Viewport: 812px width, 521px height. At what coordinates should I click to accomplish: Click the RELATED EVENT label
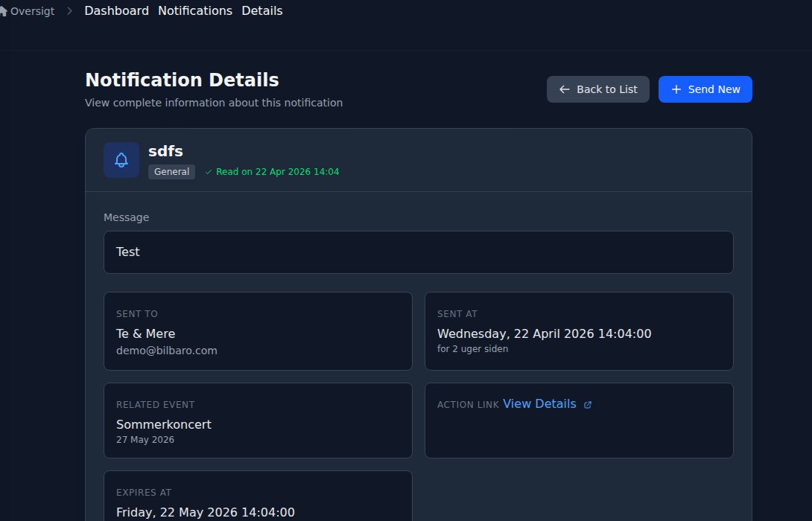point(156,405)
